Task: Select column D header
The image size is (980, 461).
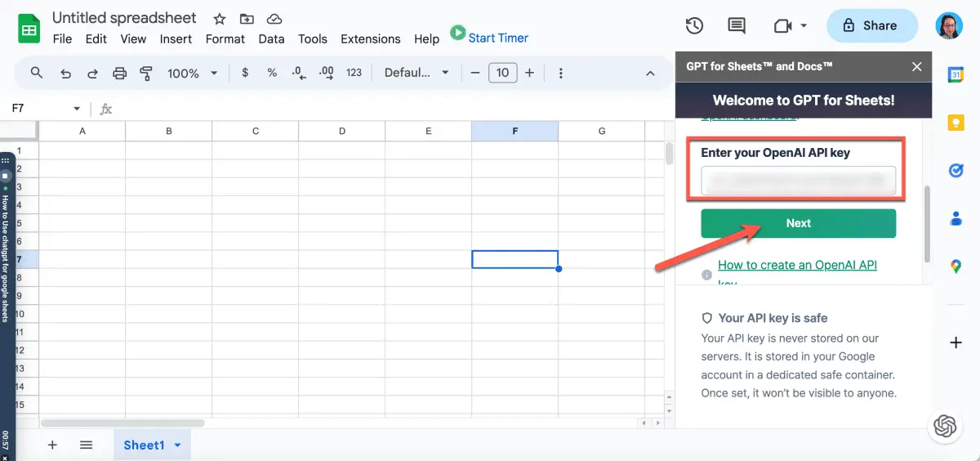Action: pyautogui.click(x=341, y=131)
